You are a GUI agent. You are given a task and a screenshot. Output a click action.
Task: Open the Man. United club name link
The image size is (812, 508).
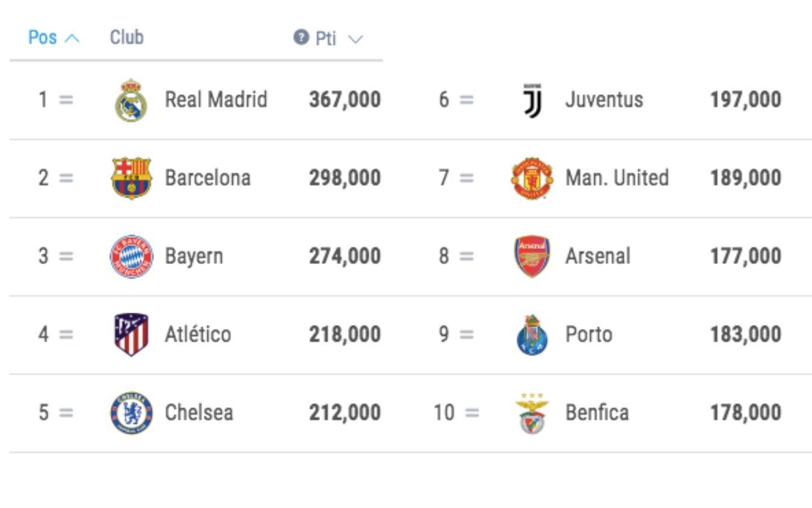tap(617, 177)
